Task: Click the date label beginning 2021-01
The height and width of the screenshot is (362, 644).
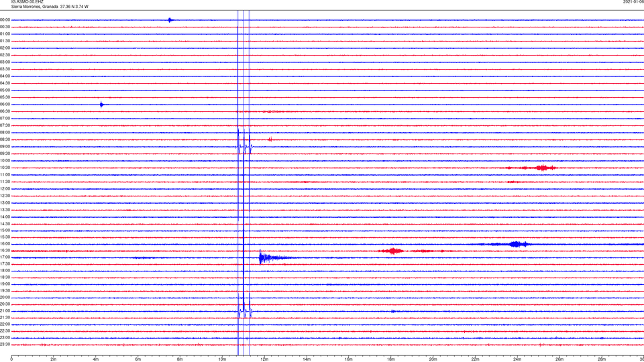Action: [x=633, y=1]
